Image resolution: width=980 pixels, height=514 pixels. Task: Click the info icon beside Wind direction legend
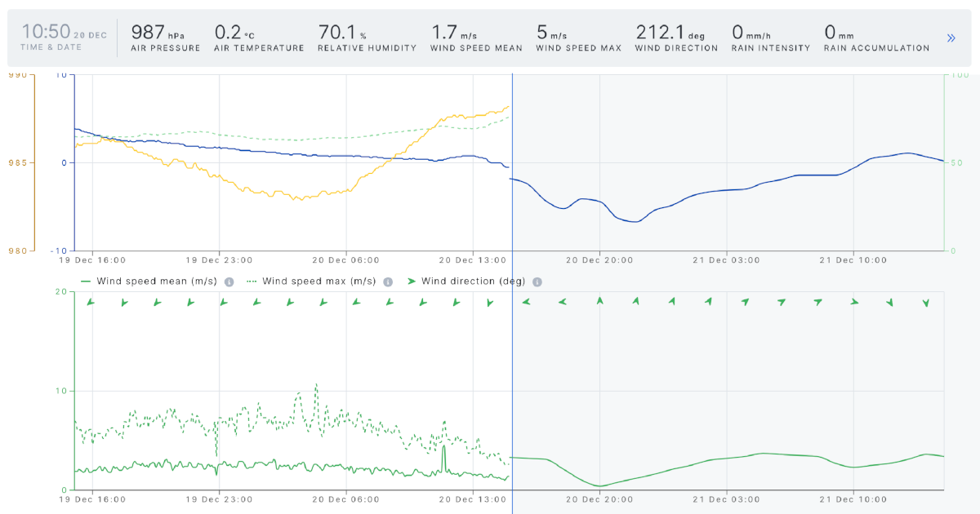pos(537,281)
